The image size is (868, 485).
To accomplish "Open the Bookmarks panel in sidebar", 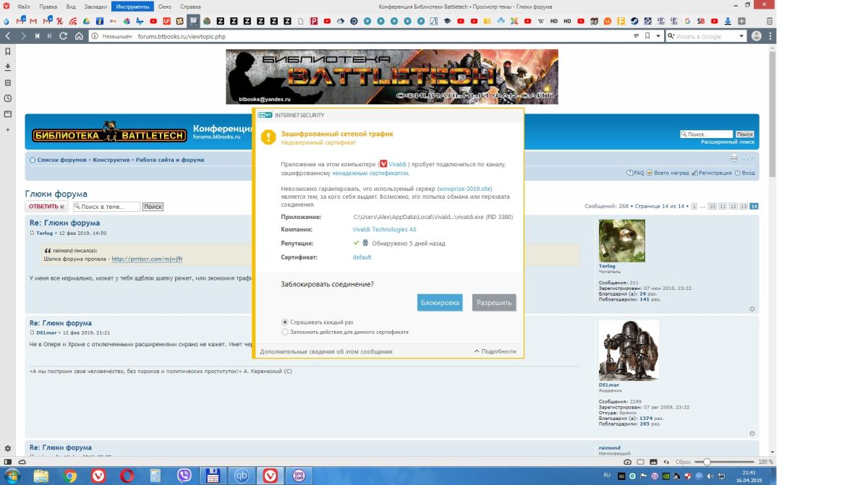I will (7, 51).
